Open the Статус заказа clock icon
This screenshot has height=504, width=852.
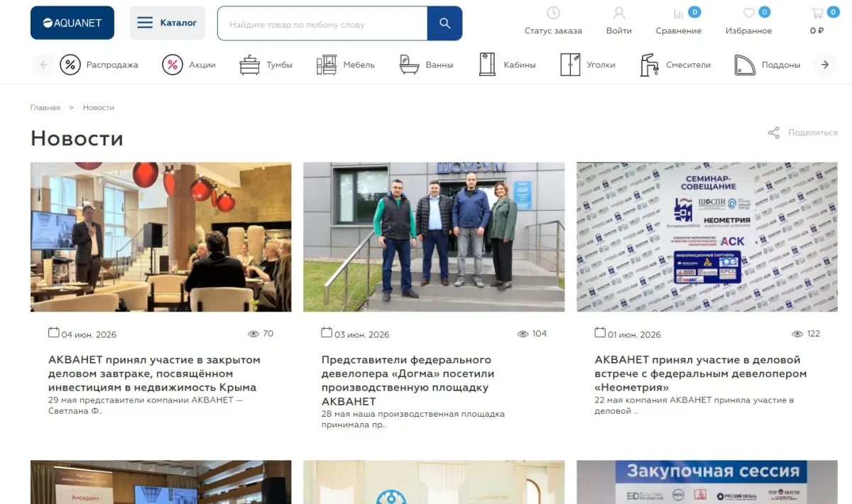click(x=553, y=13)
